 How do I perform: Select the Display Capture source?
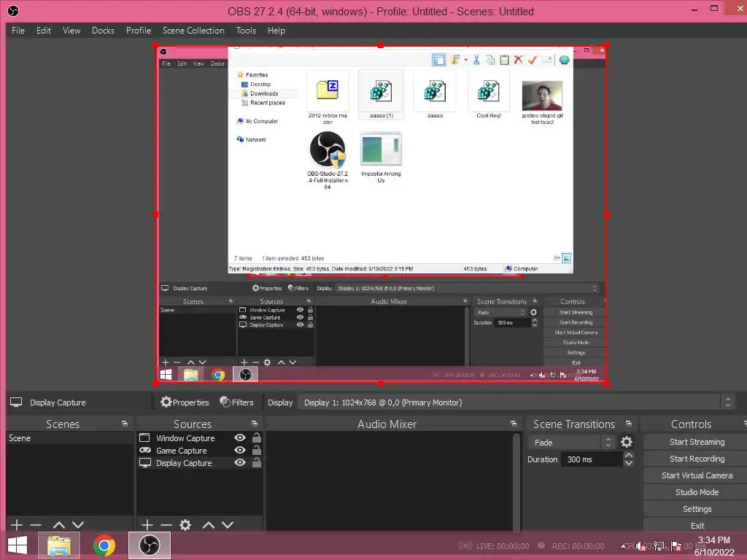(x=183, y=463)
